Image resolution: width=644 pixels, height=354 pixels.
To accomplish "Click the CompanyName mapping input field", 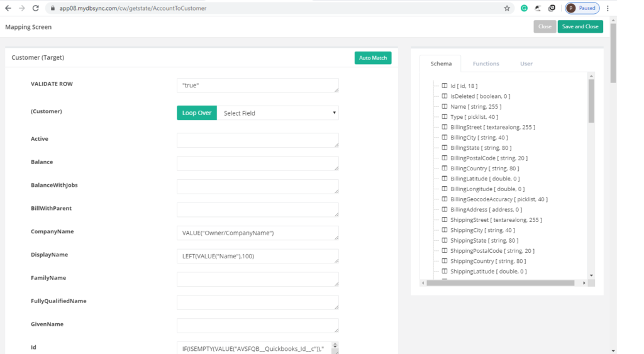I will (257, 233).
